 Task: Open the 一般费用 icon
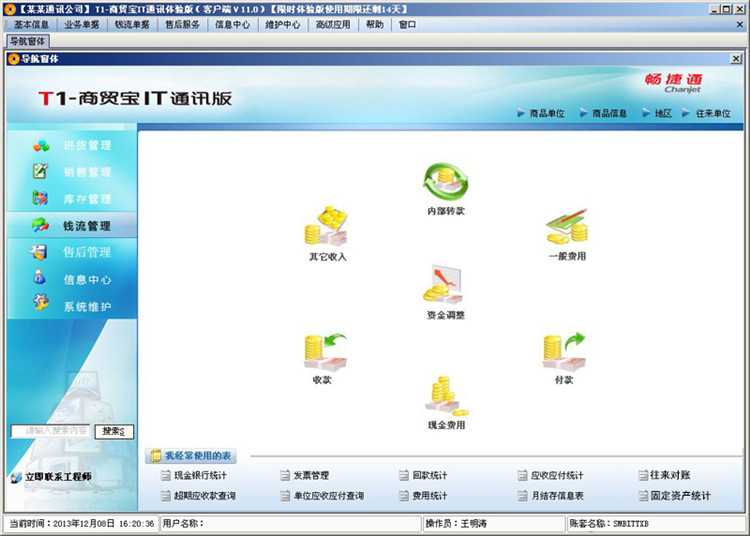pyautogui.click(x=567, y=226)
